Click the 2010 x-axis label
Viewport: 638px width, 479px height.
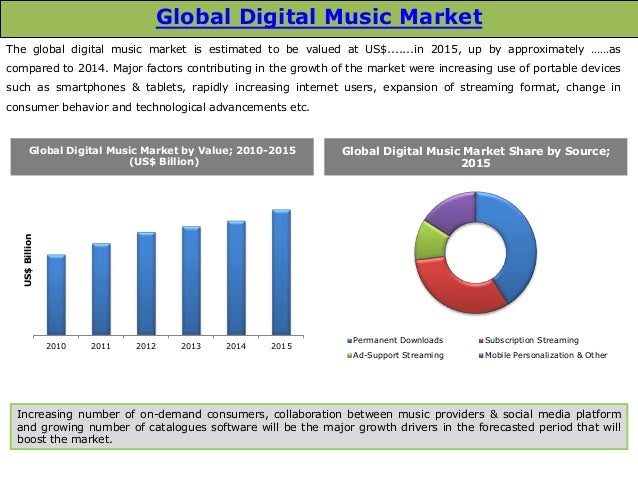coord(56,346)
